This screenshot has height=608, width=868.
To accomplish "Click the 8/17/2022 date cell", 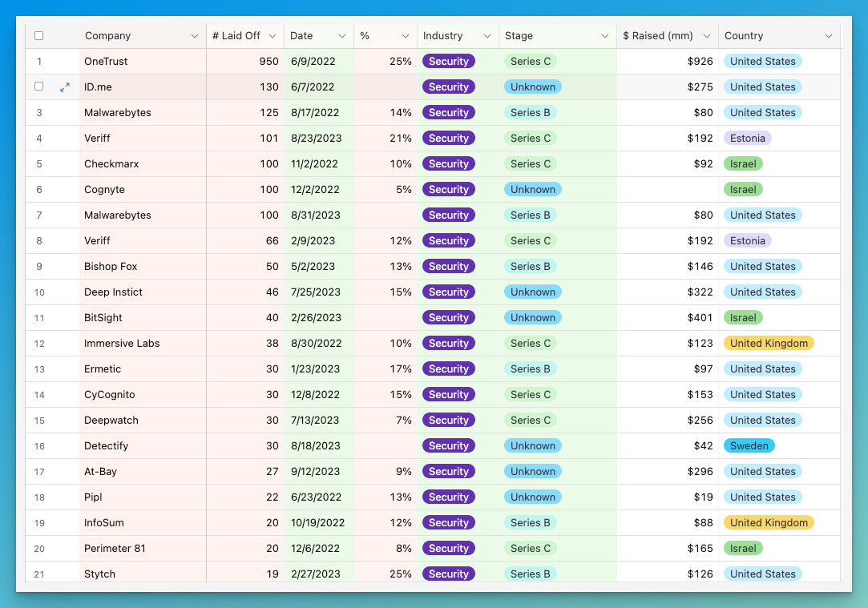I will pos(314,112).
